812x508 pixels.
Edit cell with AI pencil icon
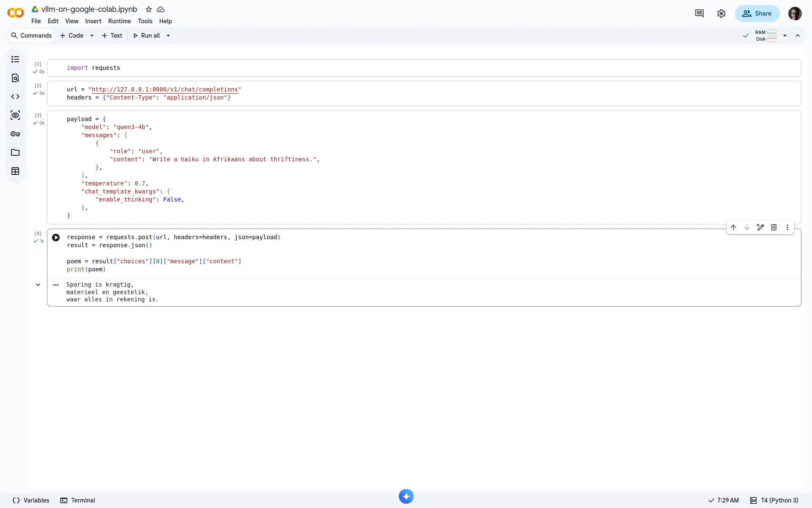[760, 227]
